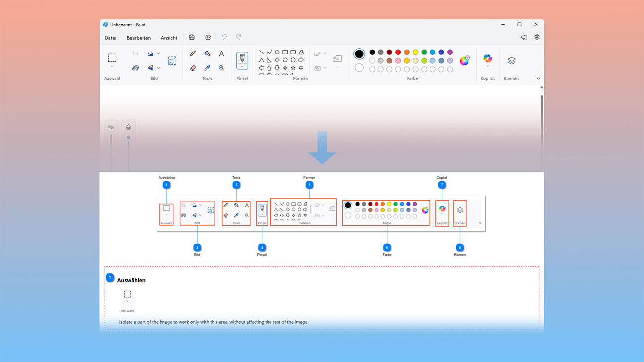Pick the Fill with color tool
Image resolution: width=644 pixels, height=362 pixels.
pos(207,53)
